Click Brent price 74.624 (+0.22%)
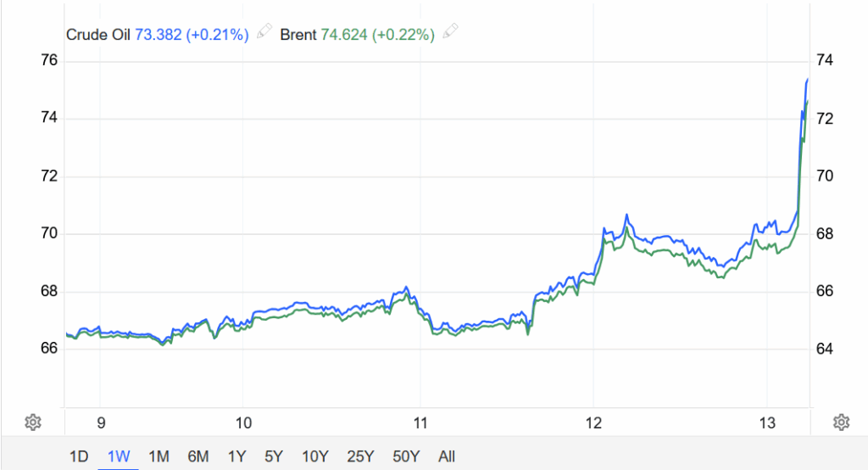Screen dimensions: 868x470 click(x=377, y=35)
